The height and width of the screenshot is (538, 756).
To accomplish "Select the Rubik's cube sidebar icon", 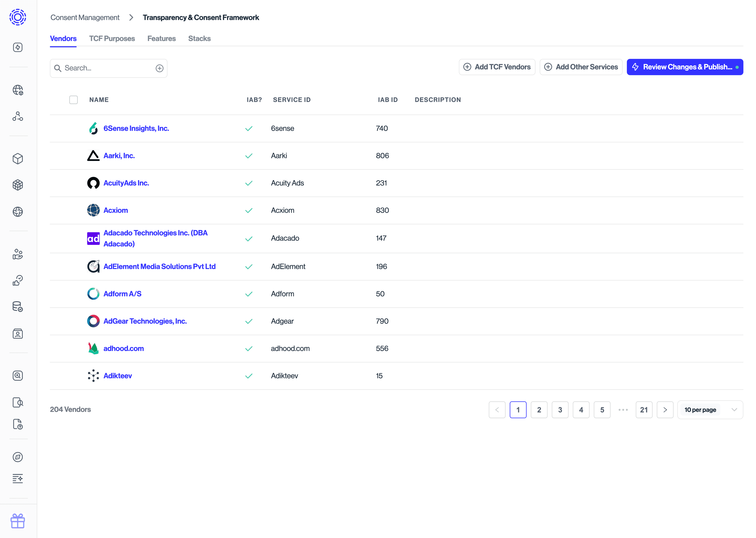I will [18, 185].
